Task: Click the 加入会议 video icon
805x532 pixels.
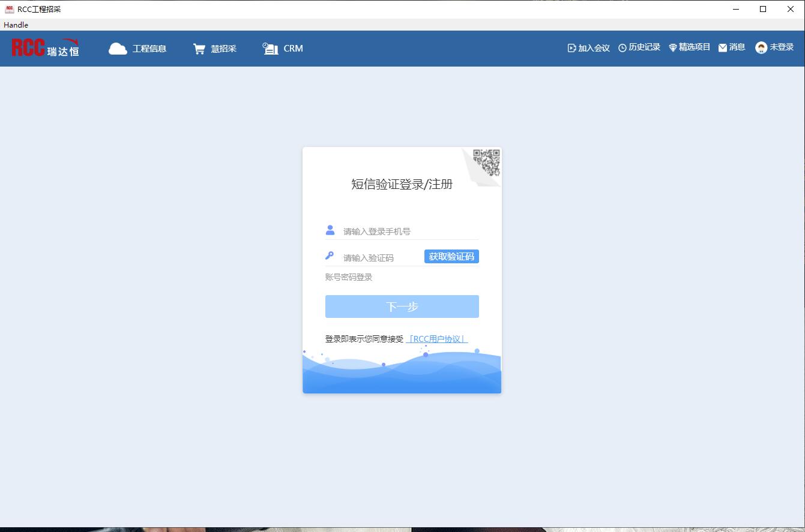Action: tap(571, 48)
